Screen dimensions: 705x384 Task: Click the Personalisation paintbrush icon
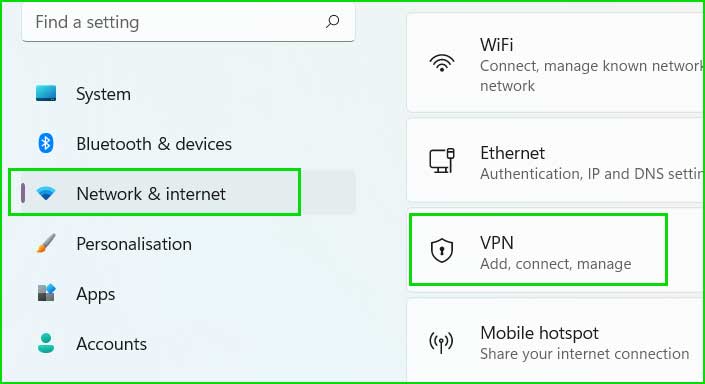pyautogui.click(x=46, y=243)
